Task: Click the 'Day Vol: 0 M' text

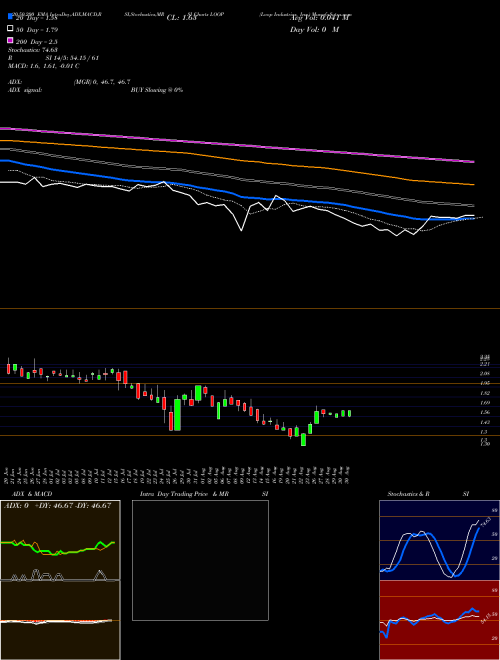Action: click(x=315, y=30)
